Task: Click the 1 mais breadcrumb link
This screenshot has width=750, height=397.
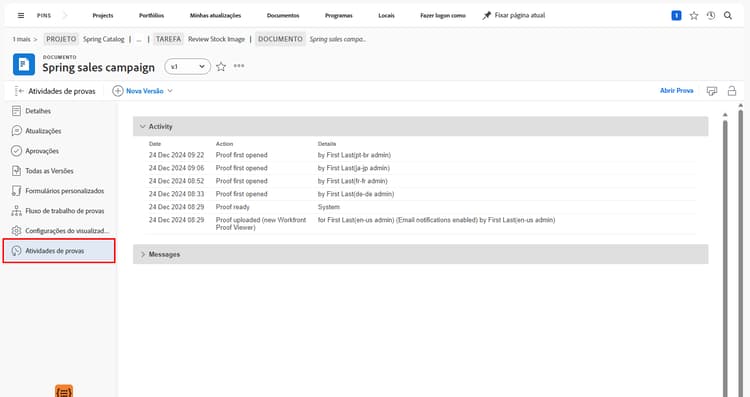Action: tap(24, 39)
